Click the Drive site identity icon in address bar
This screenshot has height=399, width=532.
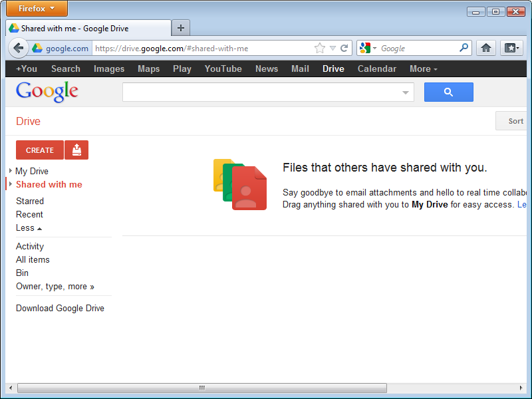pyautogui.click(x=37, y=48)
